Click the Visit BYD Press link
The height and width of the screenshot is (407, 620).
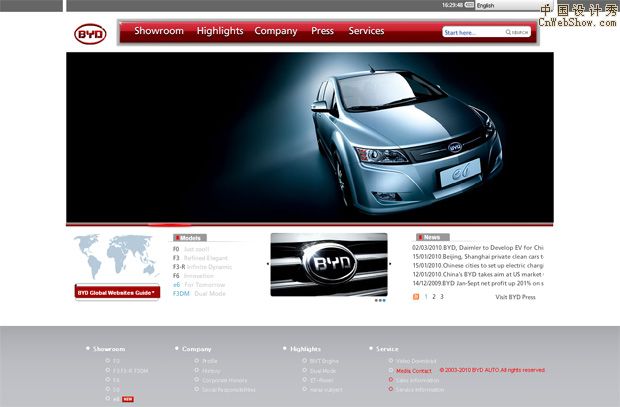point(515,297)
